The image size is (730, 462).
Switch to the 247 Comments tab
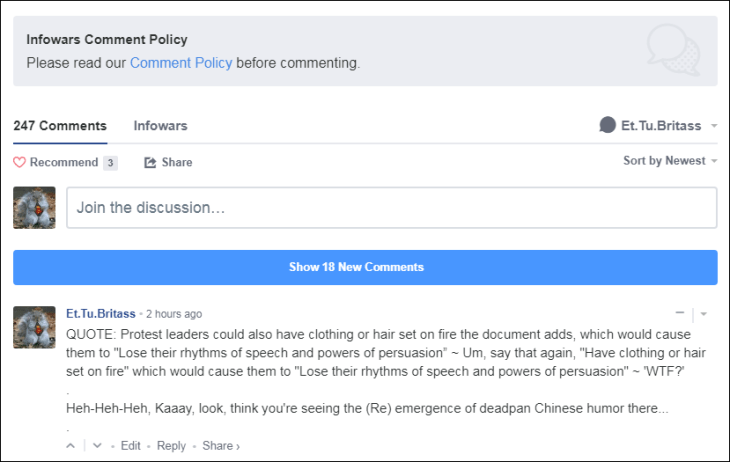point(60,126)
